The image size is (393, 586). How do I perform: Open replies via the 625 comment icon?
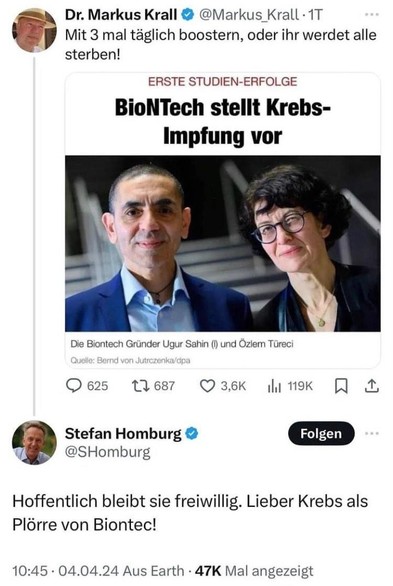pyautogui.click(x=74, y=386)
